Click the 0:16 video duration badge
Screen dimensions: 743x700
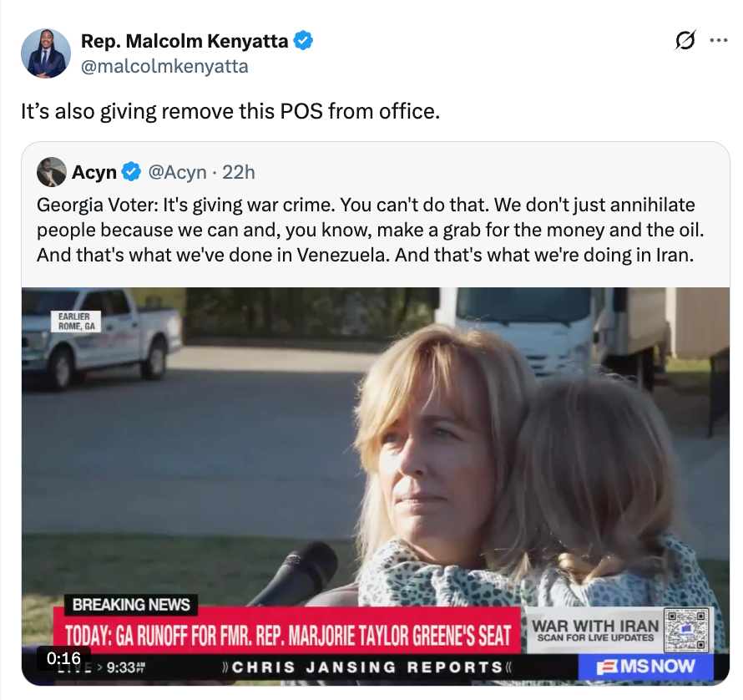[63, 657]
